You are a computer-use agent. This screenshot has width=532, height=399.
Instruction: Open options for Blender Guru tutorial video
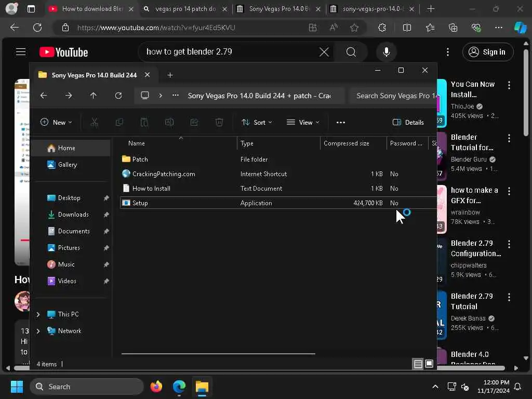[x=509, y=138]
